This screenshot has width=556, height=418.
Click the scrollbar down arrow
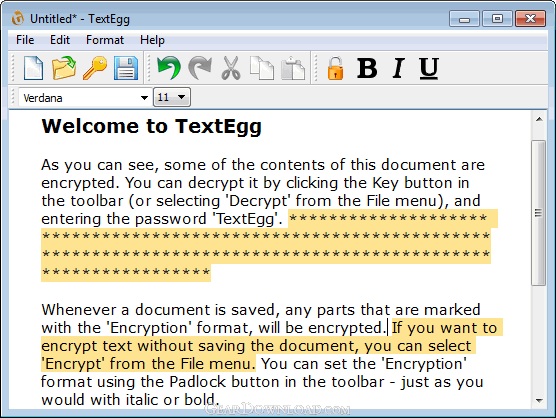coord(539,401)
